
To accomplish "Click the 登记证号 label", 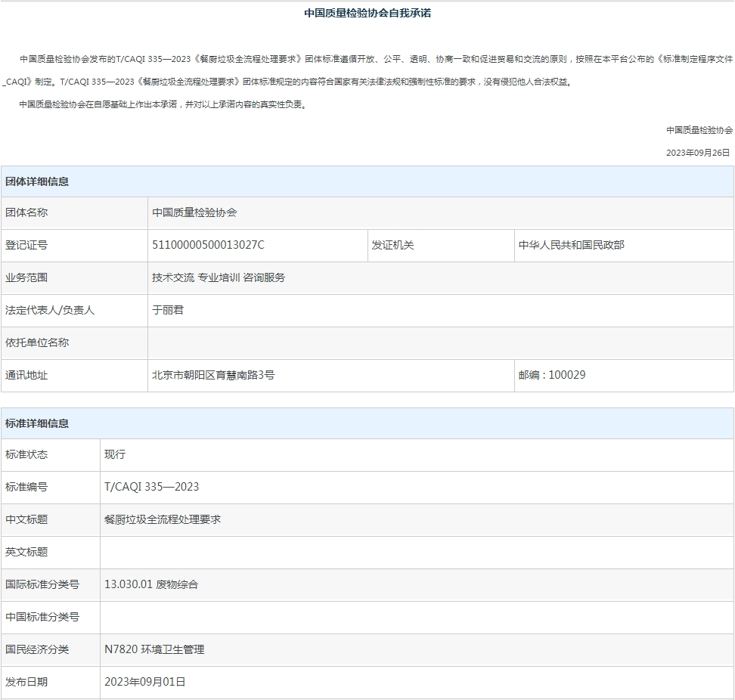I will tap(26, 245).
